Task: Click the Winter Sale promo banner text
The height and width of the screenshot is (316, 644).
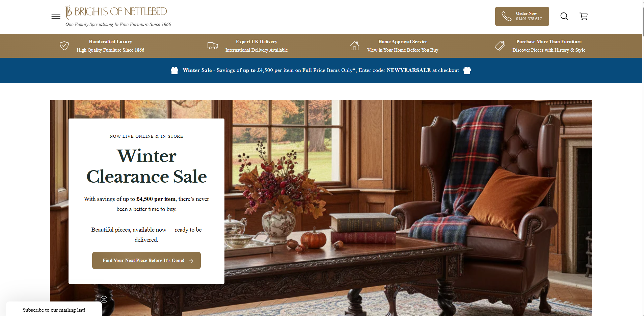Action: (x=321, y=70)
